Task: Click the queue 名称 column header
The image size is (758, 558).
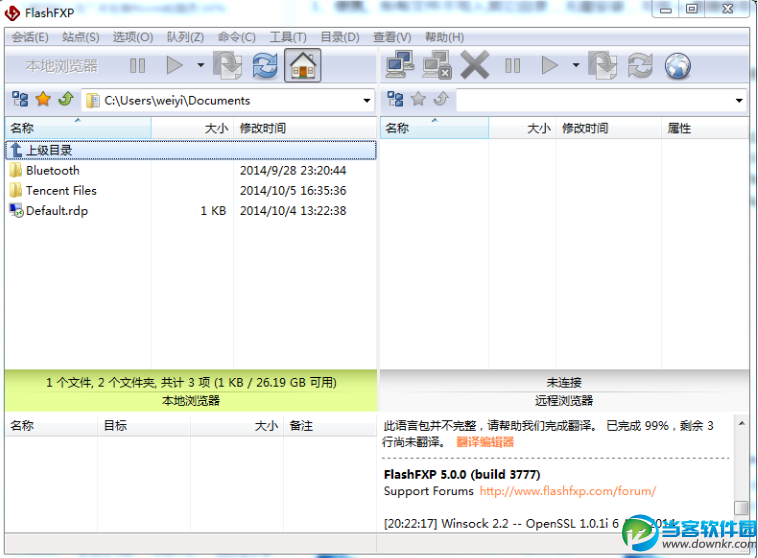Action: click(51, 426)
